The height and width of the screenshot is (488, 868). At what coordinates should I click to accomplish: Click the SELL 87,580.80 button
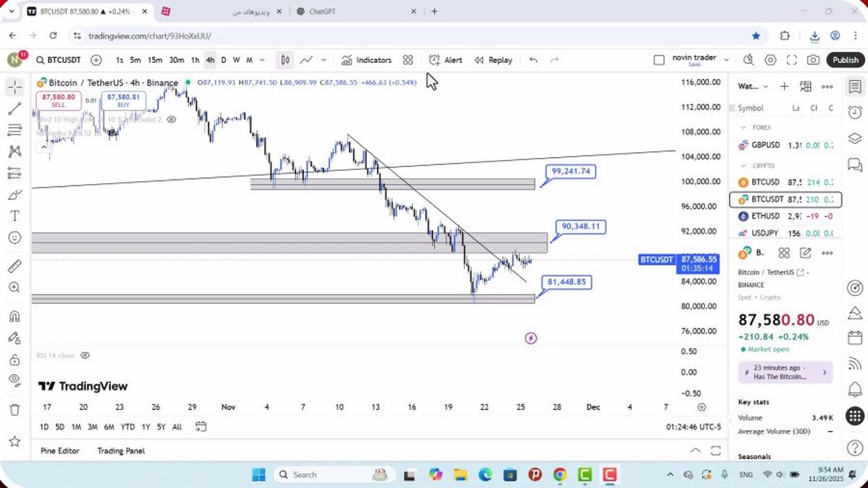pyautogui.click(x=58, y=100)
